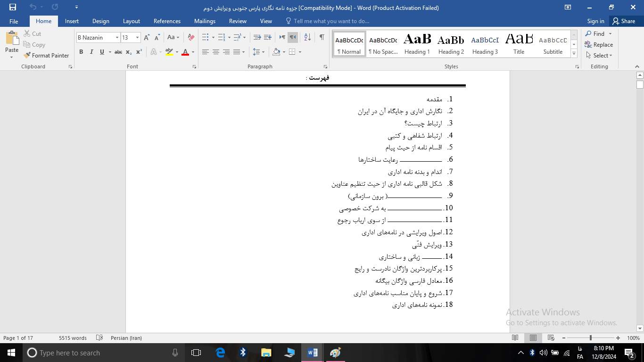
Task: Toggle Italic formatting
Action: click(x=91, y=52)
